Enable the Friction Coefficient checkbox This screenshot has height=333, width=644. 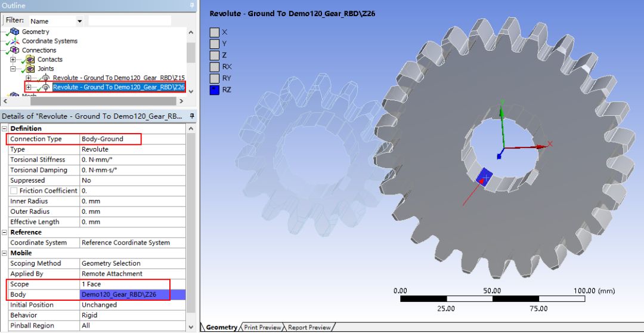14,191
